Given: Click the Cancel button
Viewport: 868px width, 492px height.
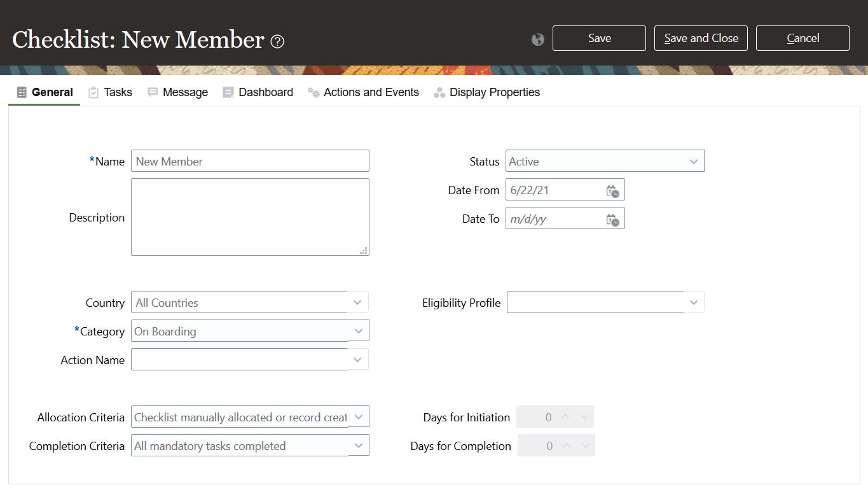Looking at the screenshot, I should coord(803,38).
